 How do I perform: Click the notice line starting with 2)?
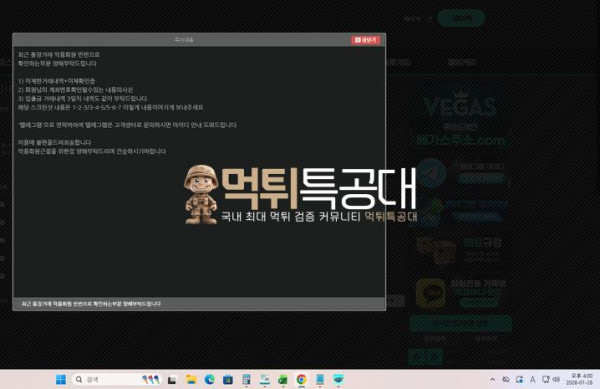point(75,90)
